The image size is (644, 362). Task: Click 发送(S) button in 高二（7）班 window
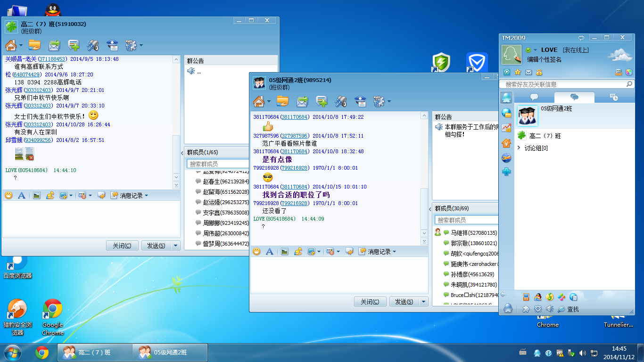pyautogui.click(x=157, y=246)
